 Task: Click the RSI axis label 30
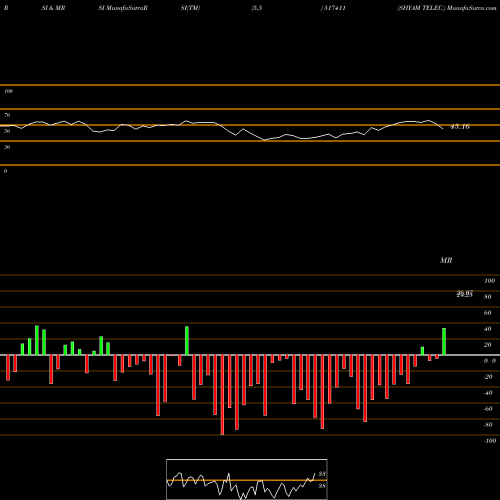coord(7,147)
